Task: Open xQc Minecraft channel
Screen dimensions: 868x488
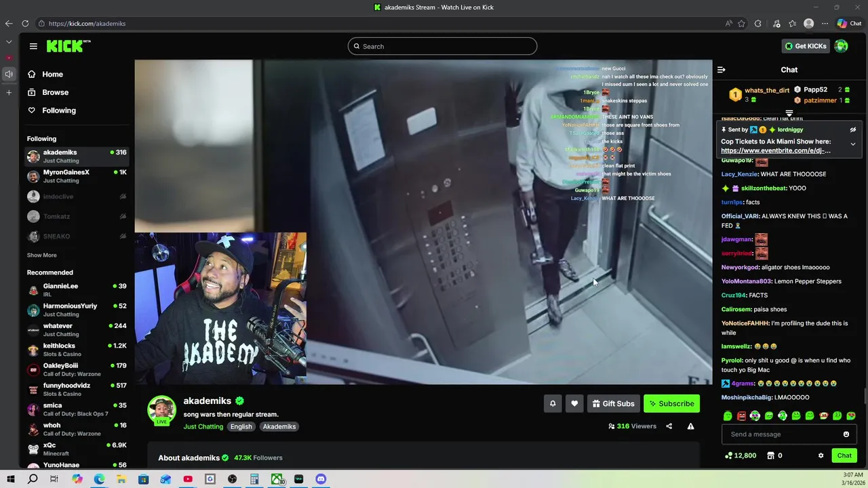Action: coord(76,449)
